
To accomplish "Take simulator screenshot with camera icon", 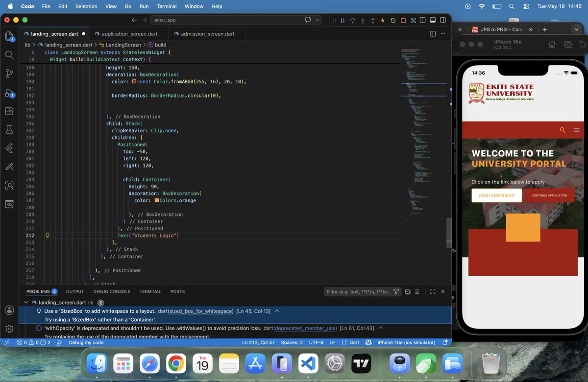I will click(x=568, y=44).
